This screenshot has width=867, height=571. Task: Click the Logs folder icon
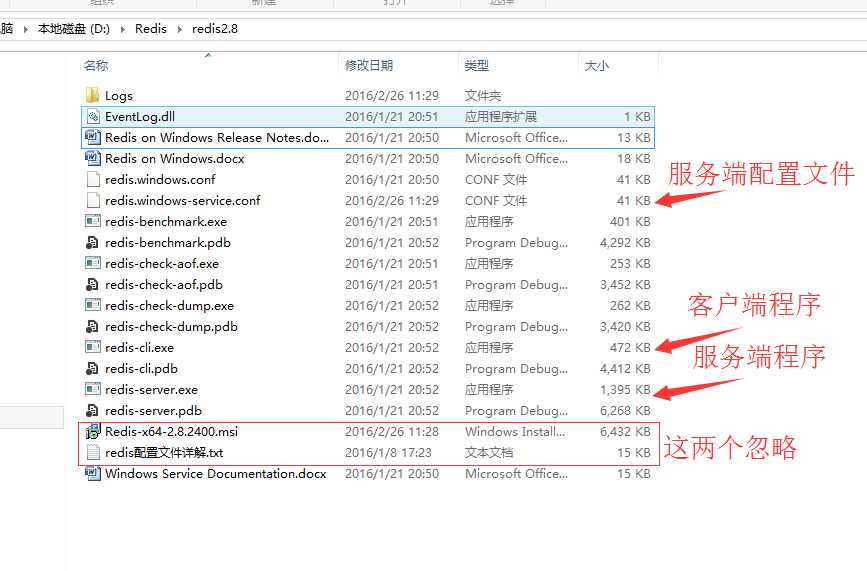(x=93, y=95)
